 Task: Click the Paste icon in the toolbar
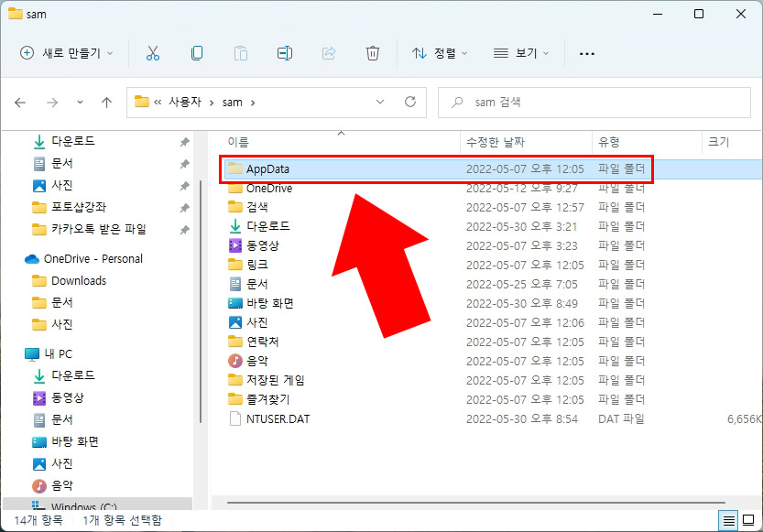tap(241, 53)
